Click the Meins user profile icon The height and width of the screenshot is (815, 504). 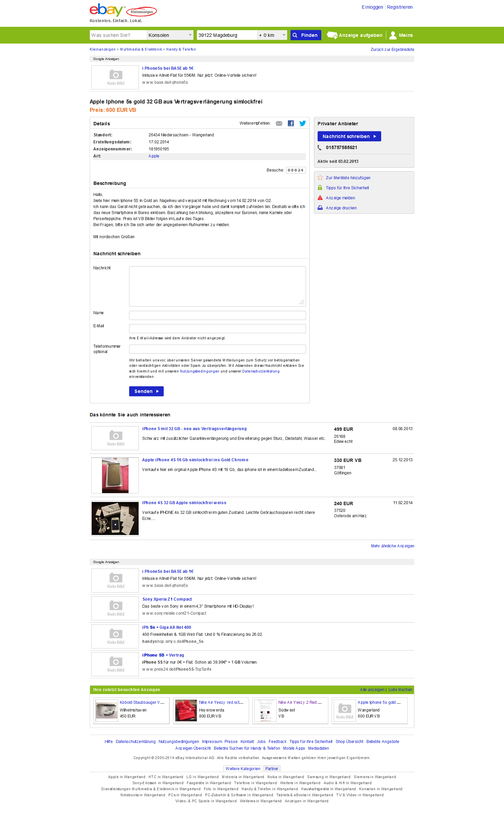[393, 35]
